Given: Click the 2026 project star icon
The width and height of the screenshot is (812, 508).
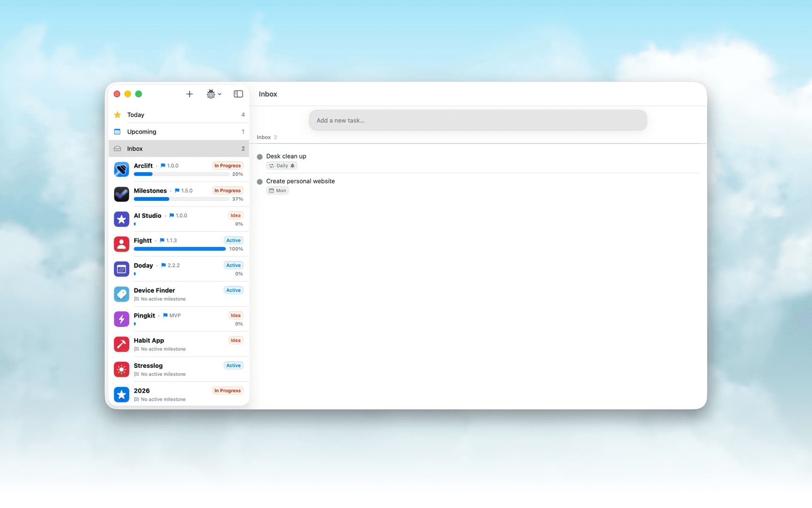Looking at the screenshot, I should pyautogui.click(x=122, y=394).
